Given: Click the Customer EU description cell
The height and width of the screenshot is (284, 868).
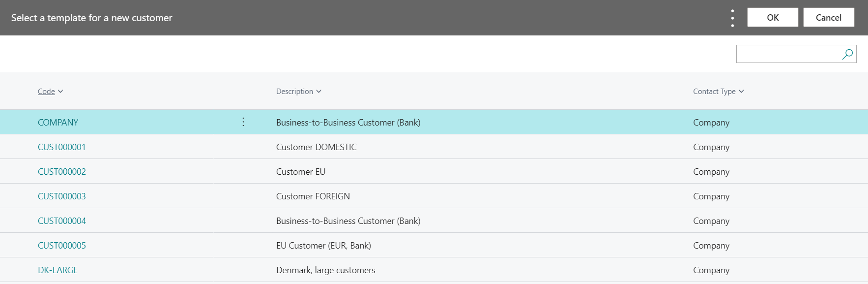Looking at the screenshot, I should click(301, 172).
